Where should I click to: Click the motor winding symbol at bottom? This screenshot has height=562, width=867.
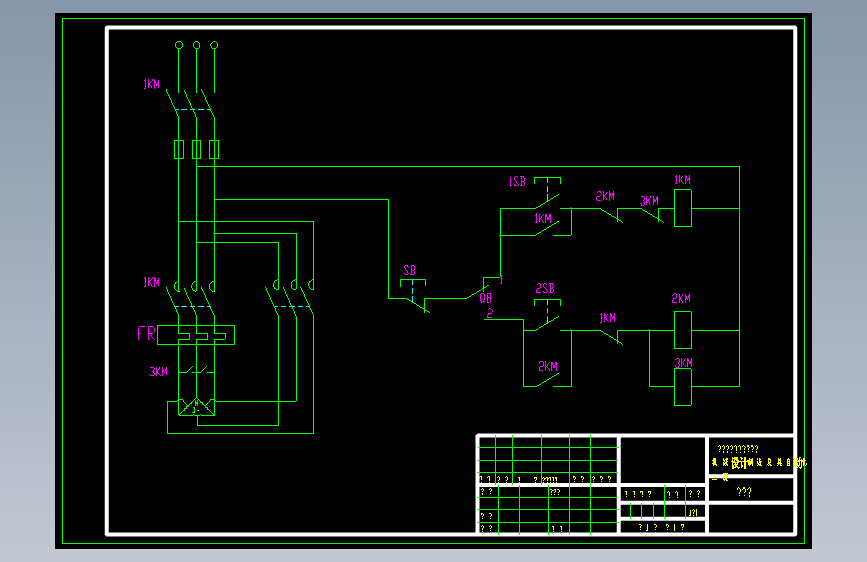(196, 408)
